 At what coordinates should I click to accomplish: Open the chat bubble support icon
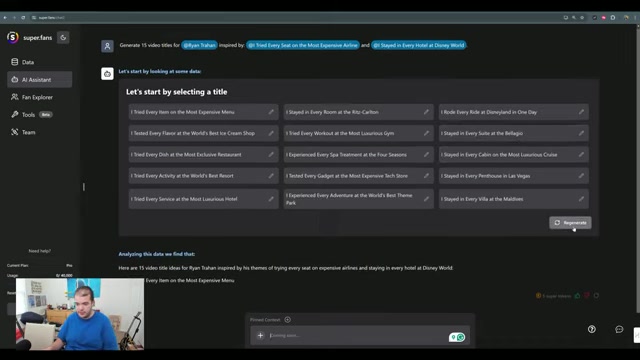[619, 329]
